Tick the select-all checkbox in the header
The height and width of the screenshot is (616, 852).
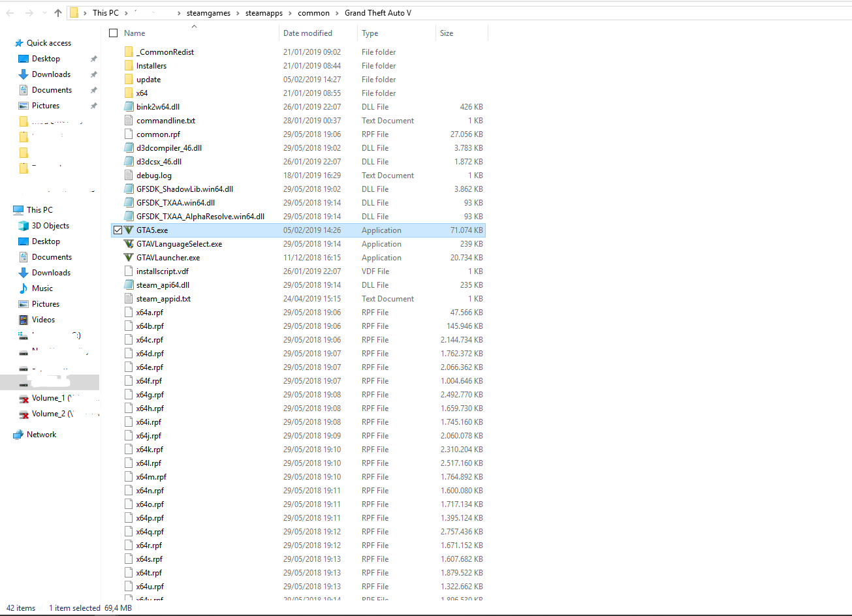[114, 33]
